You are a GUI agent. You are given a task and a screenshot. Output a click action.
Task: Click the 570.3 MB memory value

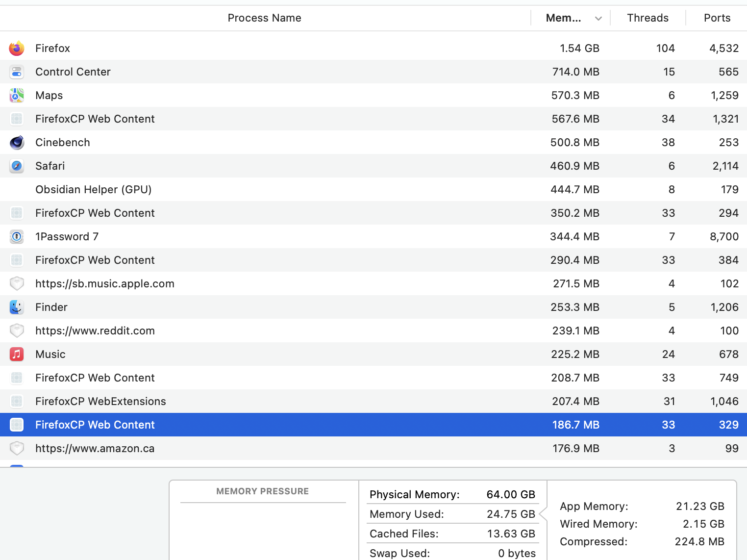pyautogui.click(x=575, y=95)
